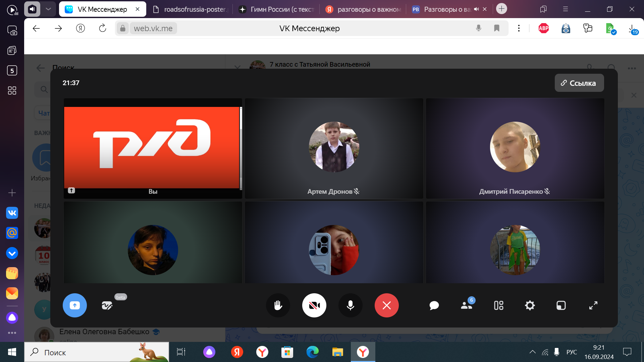Open Task View on the taskbar
The width and height of the screenshot is (644, 362).
pos(181,352)
